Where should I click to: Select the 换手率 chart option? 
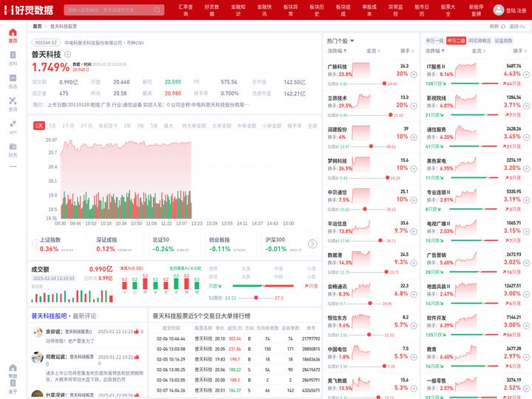click(295, 126)
